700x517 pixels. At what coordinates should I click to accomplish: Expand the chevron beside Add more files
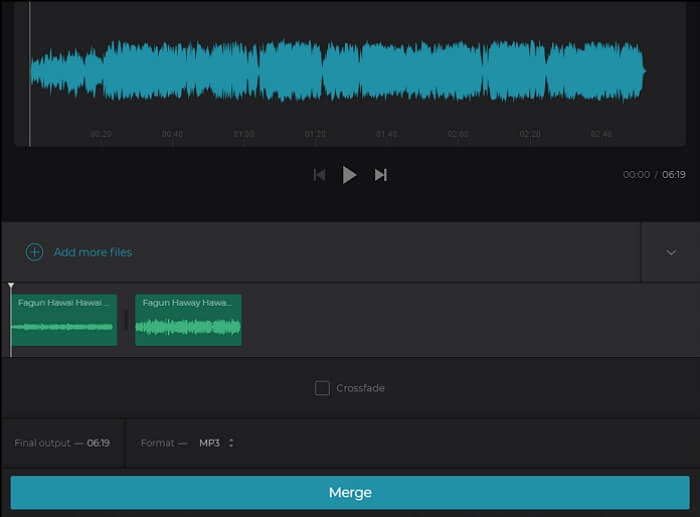coord(671,252)
